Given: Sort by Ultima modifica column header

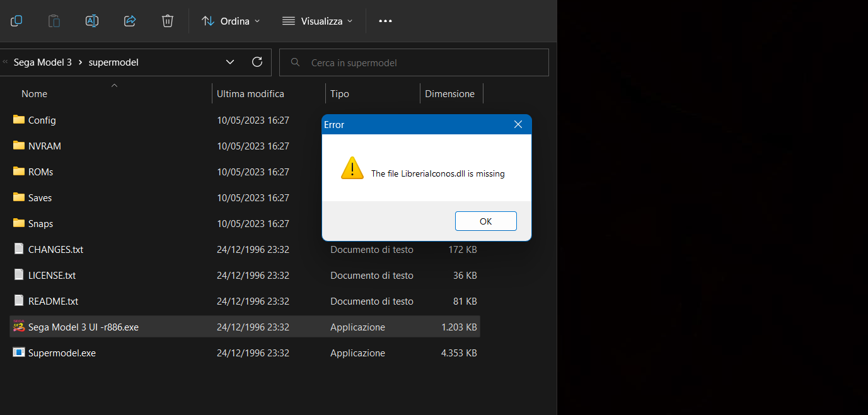Looking at the screenshot, I should pyautogui.click(x=250, y=93).
